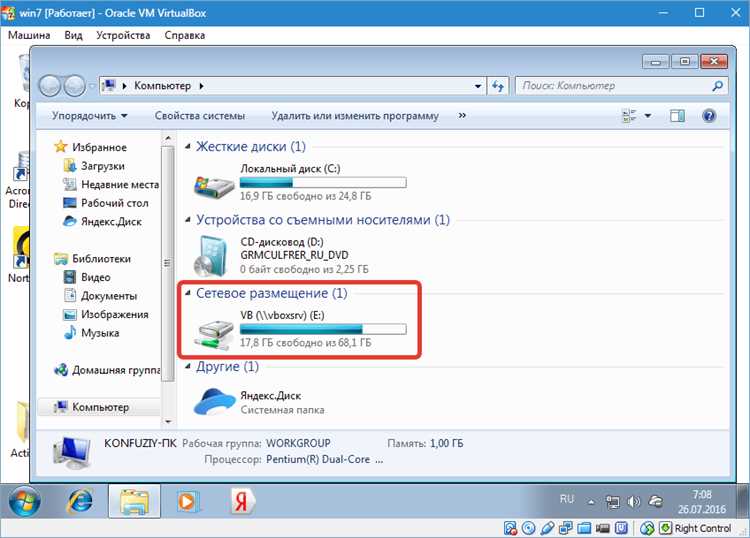Click the VirtualBox mouse integration status icon
Image resolution: width=750 pixels, height=538 pixels.
(647, 528)
